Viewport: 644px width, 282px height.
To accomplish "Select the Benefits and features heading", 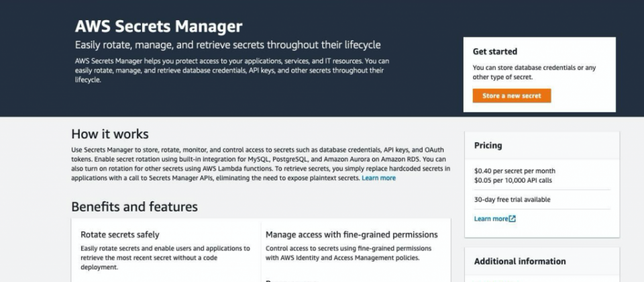I will click(134, 206).
